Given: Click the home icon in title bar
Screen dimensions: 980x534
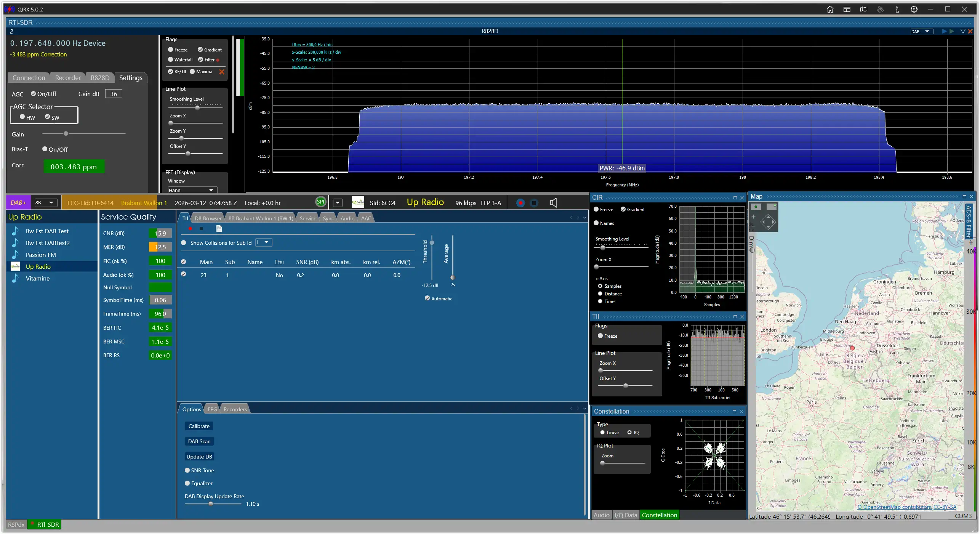Looking at the screenshot, I should click(830, 10).
